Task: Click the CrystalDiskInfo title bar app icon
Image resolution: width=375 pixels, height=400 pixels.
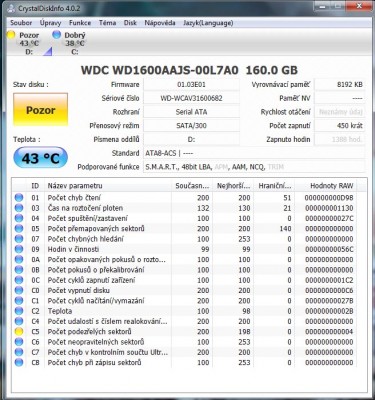Action: 11,8
